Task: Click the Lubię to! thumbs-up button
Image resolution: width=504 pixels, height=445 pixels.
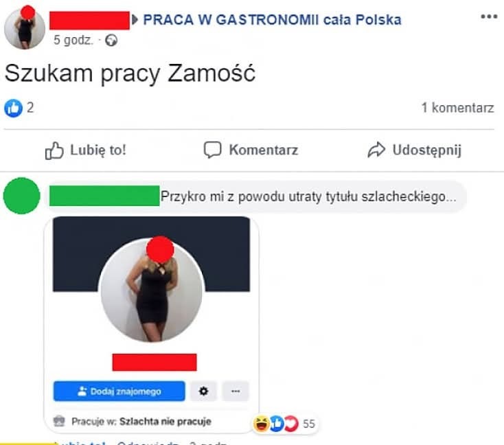Action: pyautogui.click(x=85, y=150)
